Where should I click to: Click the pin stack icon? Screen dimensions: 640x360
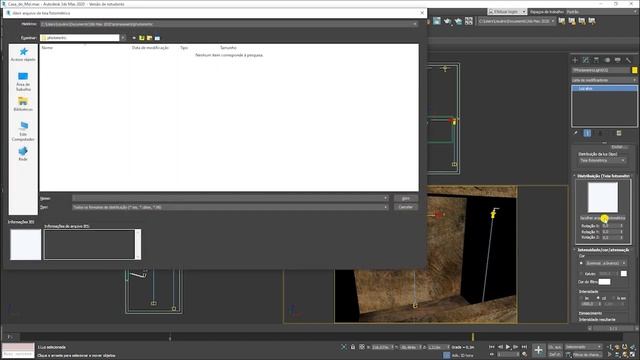click(x=576, y=133)
